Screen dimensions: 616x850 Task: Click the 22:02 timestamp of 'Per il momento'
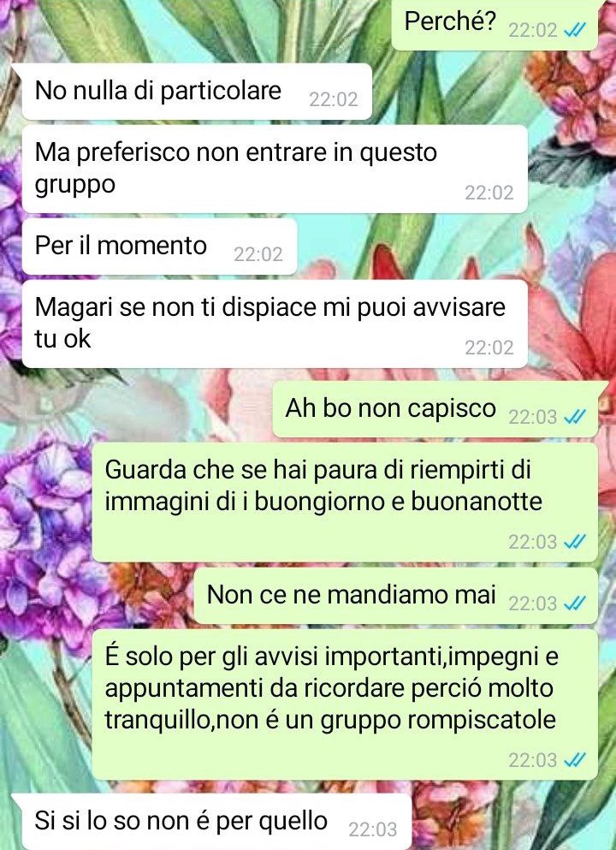(258, 254)
